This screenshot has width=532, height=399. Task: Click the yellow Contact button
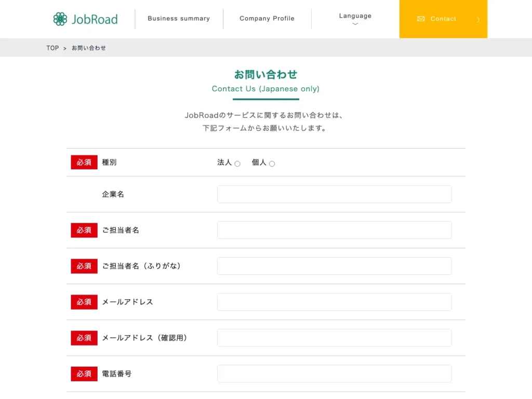point(443,19)
